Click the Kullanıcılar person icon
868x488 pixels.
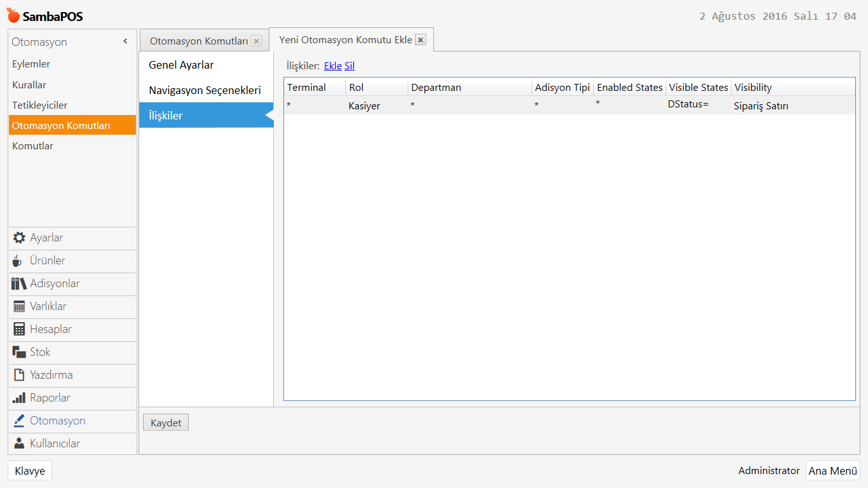tap(19, 444)
